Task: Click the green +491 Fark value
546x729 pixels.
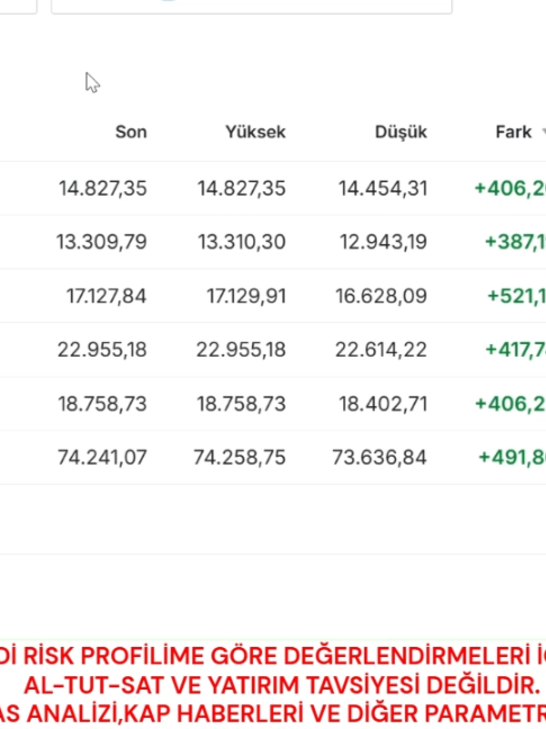Action: click(512, 457)
